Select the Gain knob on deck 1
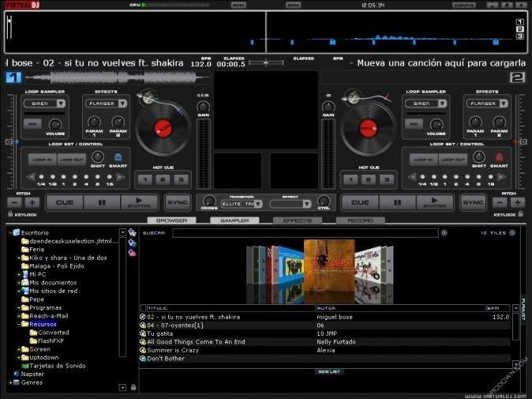This screenshot has width=532, height=399. click(x=203, y=107)
